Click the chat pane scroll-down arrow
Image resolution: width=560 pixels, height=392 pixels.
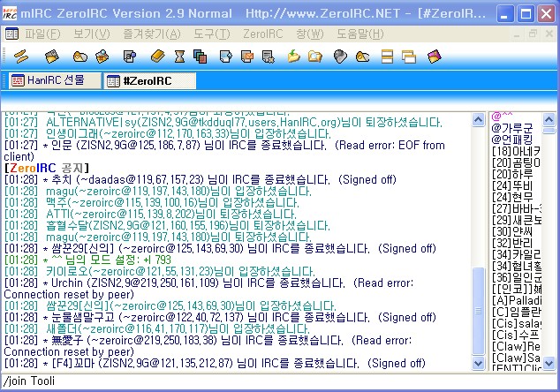coord(478,363)
